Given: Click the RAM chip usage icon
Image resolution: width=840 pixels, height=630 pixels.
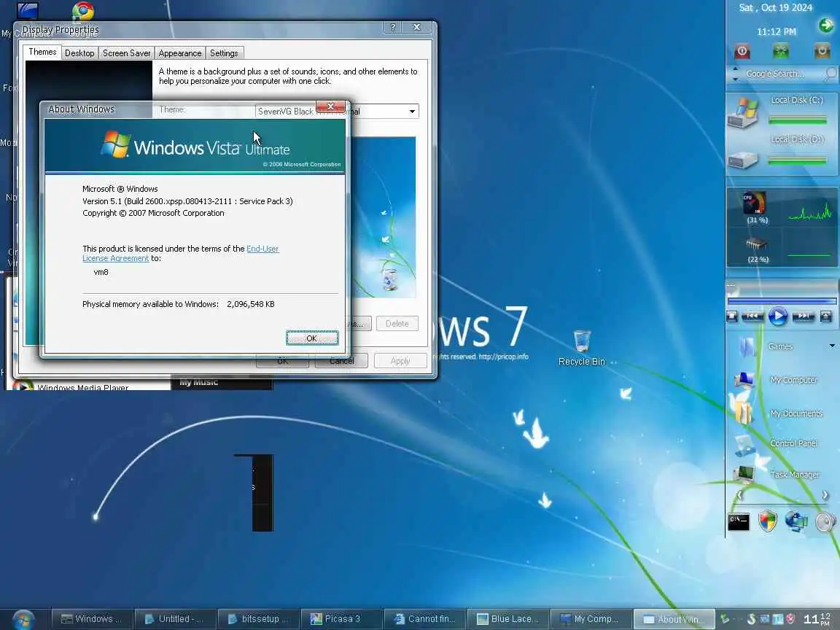Looking at the screenshot, I should (x=757, y=244).
